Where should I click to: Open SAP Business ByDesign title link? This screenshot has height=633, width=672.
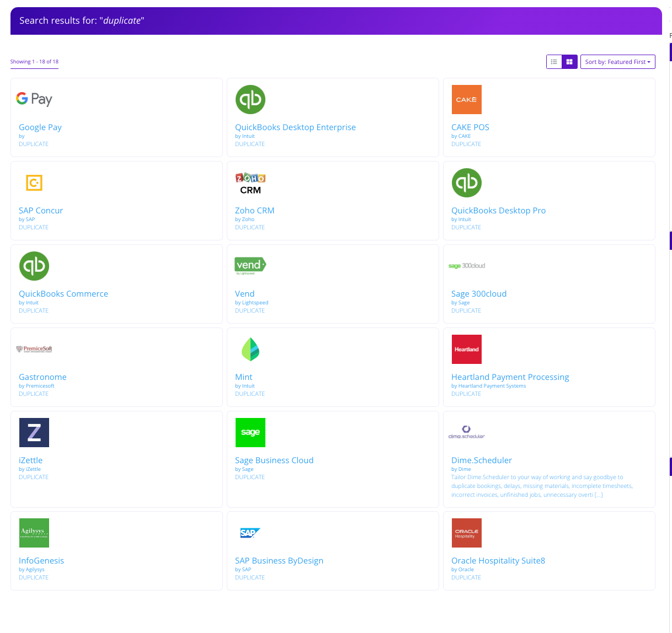point(279,561)
